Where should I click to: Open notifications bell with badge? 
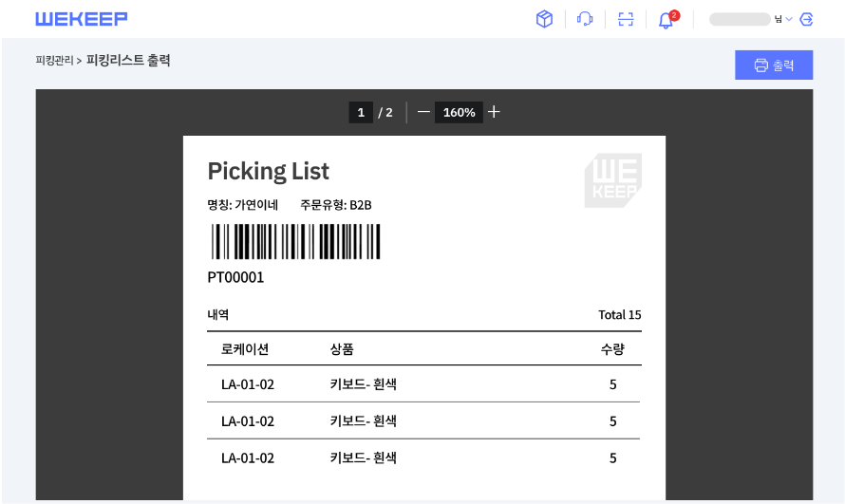[x=667, y=19]
